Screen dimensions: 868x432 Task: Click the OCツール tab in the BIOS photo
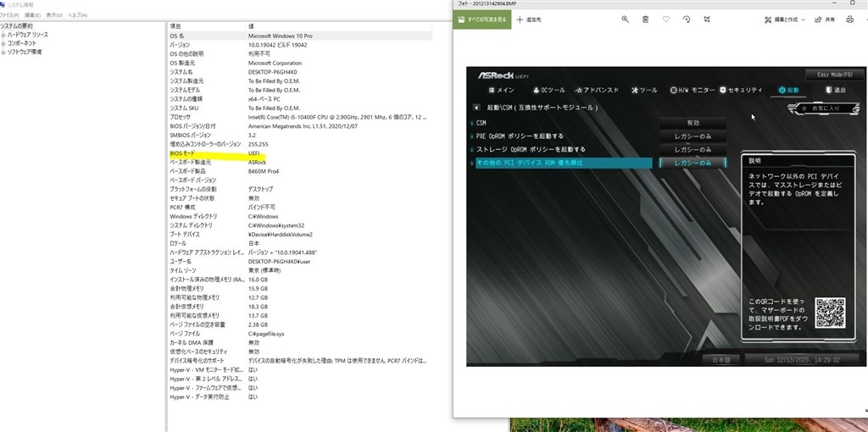point(549,90)
